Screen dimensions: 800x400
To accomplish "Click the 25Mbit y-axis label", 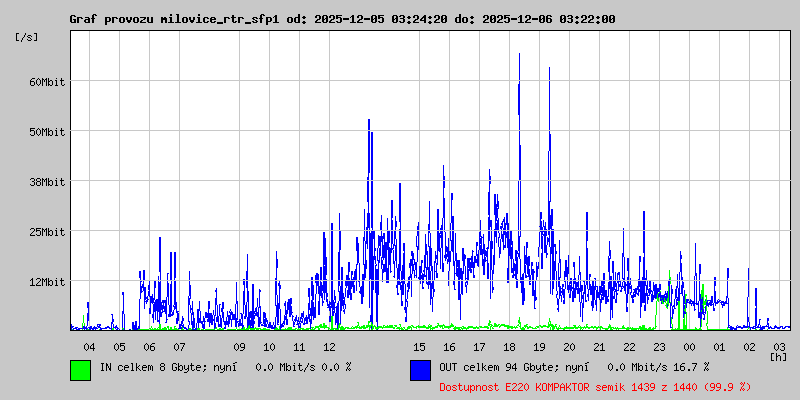I will point(47,231).
